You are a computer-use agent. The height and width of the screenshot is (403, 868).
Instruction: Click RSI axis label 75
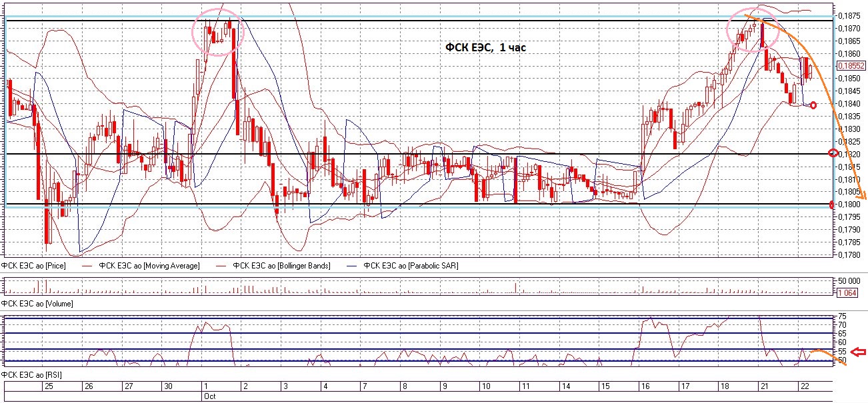point(843,316)
